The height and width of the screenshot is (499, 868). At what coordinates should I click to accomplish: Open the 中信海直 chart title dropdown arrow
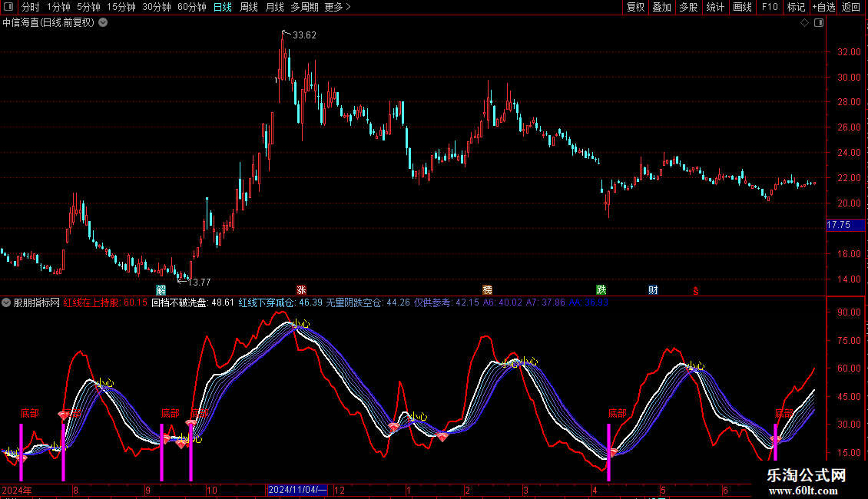tap(103, 23)
